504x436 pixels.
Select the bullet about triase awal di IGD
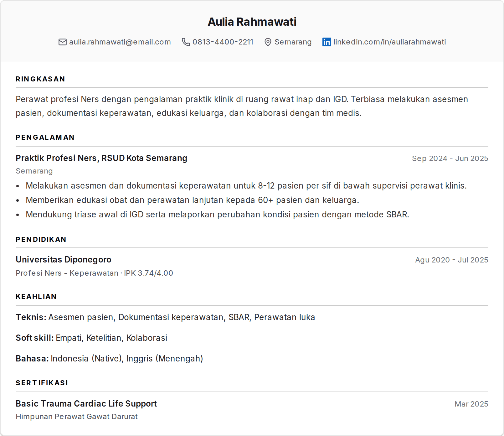[217, 215]
